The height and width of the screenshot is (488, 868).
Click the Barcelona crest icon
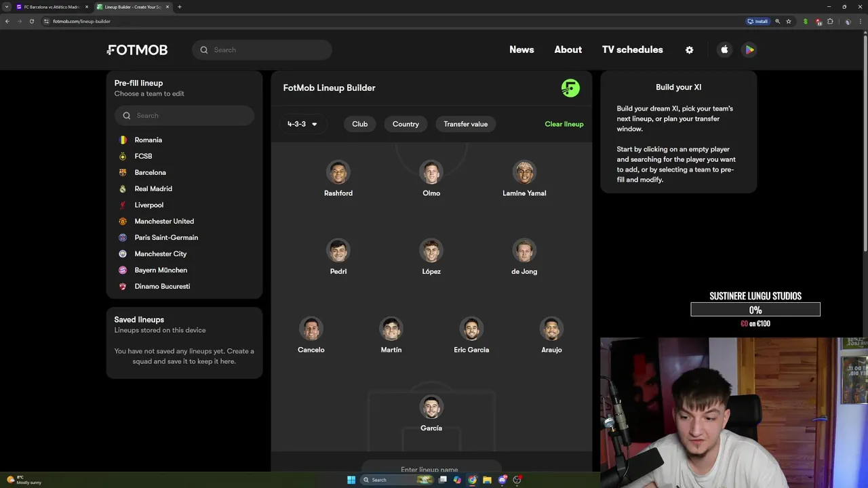(x=123, y=172)
